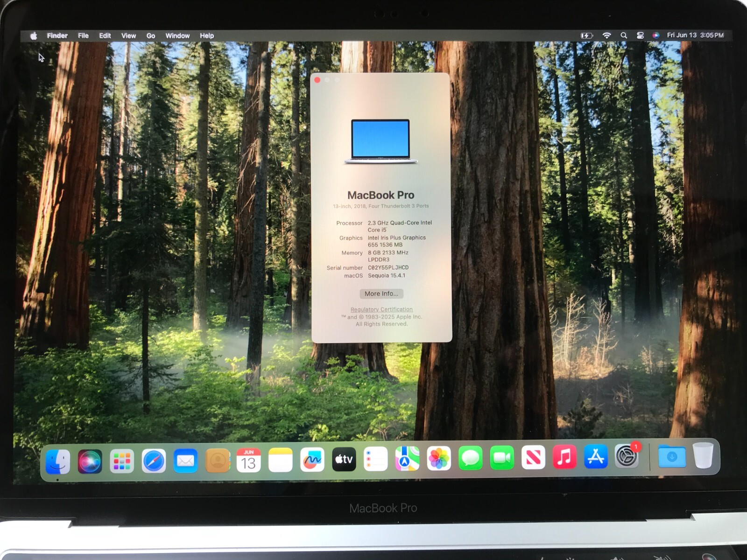The width and height of the screenshot is (747, 560).
Task: Open the Regulatory Certification link
Action: 381,309
